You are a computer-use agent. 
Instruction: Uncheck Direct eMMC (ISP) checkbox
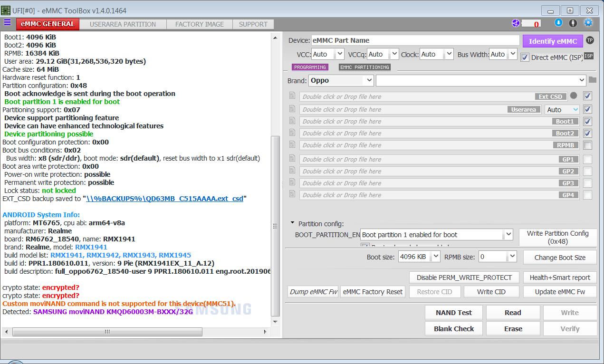[525, 57]
